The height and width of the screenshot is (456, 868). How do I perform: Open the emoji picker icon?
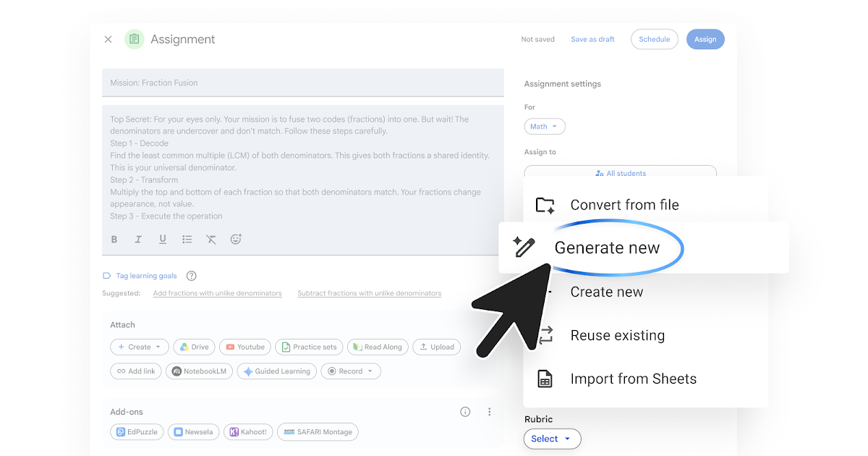236,239
